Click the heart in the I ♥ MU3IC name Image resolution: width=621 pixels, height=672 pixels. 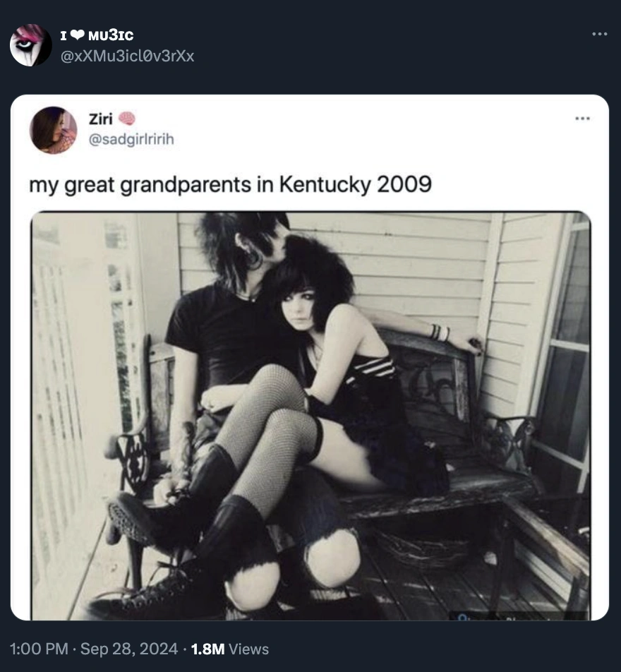pyautogui.click(x=77, y=35)
